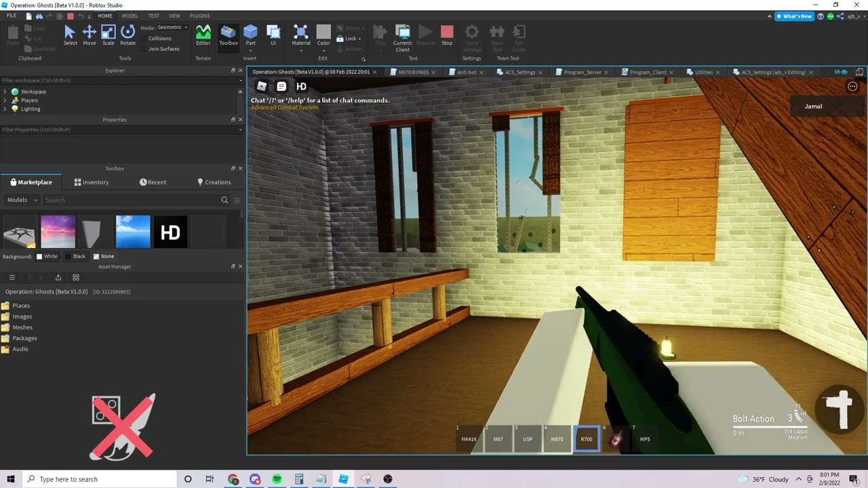Click the Help question mark icon
This screenshot has width=868, height=488.
(821, 16)
